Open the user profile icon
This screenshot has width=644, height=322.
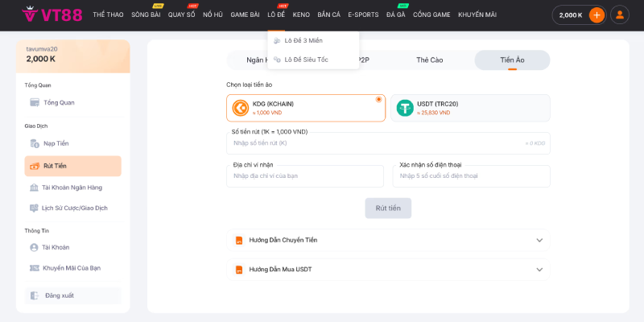point(620,14)
